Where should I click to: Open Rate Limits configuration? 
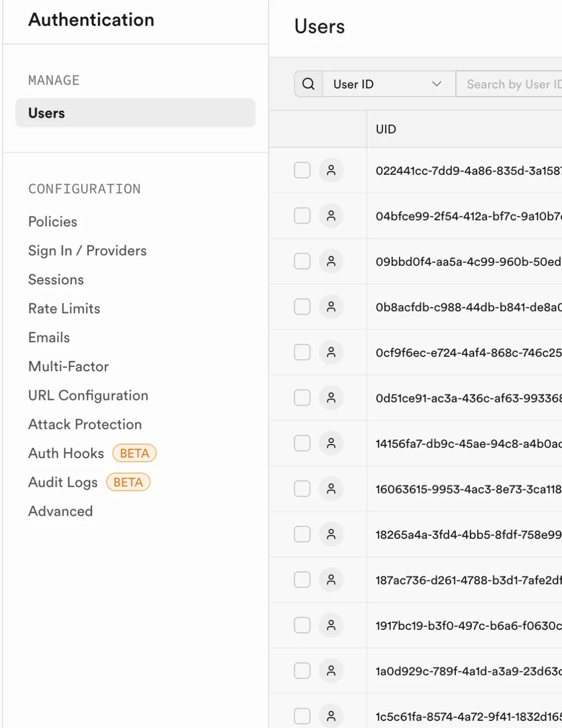click(x=64, y=309)
